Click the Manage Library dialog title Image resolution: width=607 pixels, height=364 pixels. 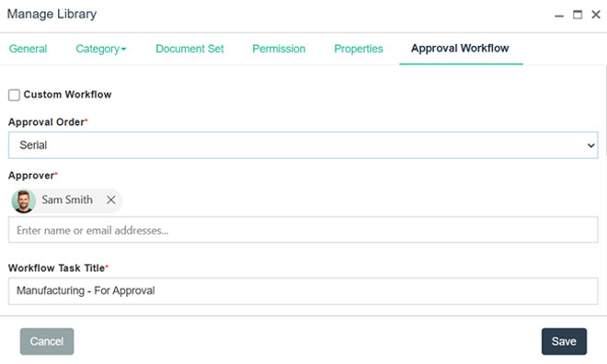pyautogui.click(x=52, y=14)
